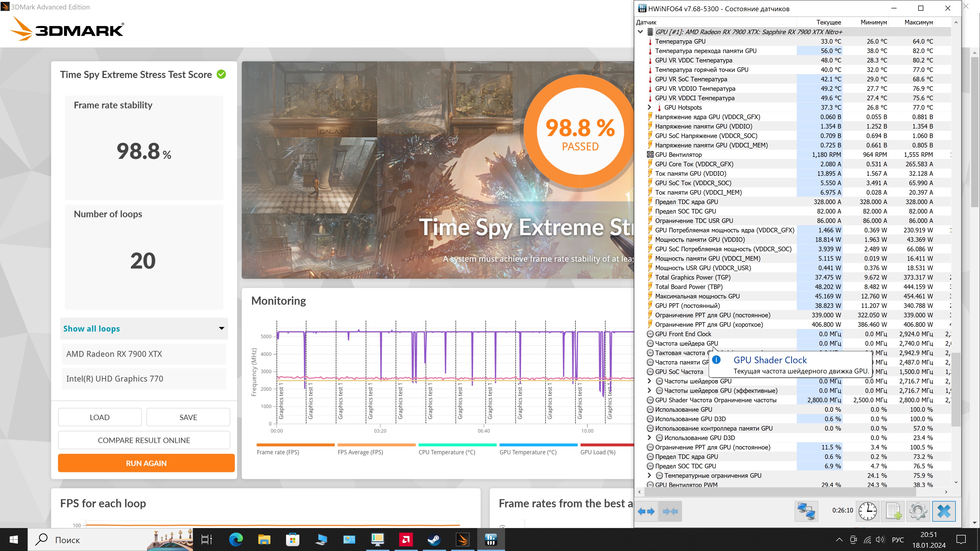This screenshot has height=551, width=980.
Task: Click the HWiNFO horizontal scrollbar
Action: click(x=780, y=492)
